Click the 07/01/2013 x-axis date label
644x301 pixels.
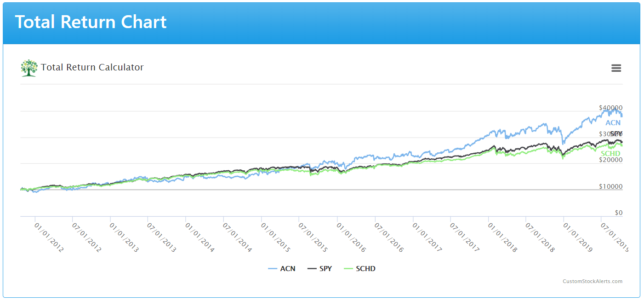coord(162,238)
